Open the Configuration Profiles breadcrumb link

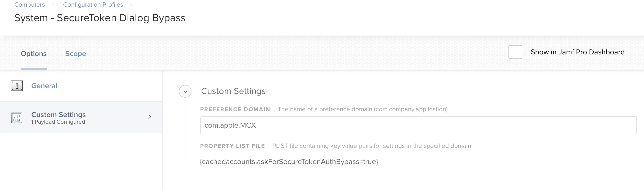(93, 5)
